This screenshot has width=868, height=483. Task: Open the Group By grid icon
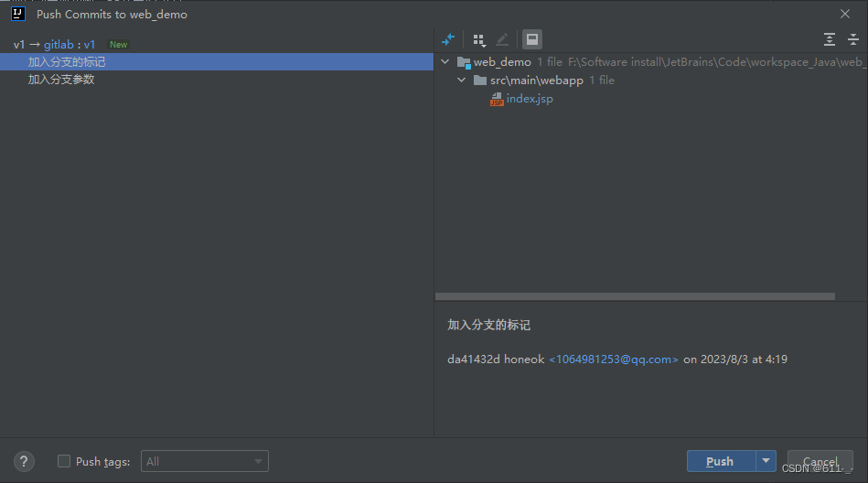click(x=479, y=39)
